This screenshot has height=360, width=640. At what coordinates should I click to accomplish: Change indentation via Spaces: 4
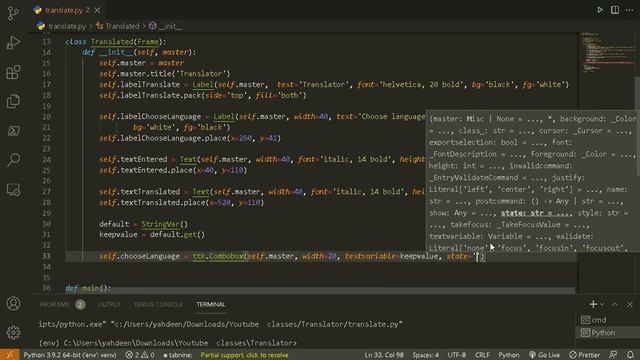tap(425, 355)
